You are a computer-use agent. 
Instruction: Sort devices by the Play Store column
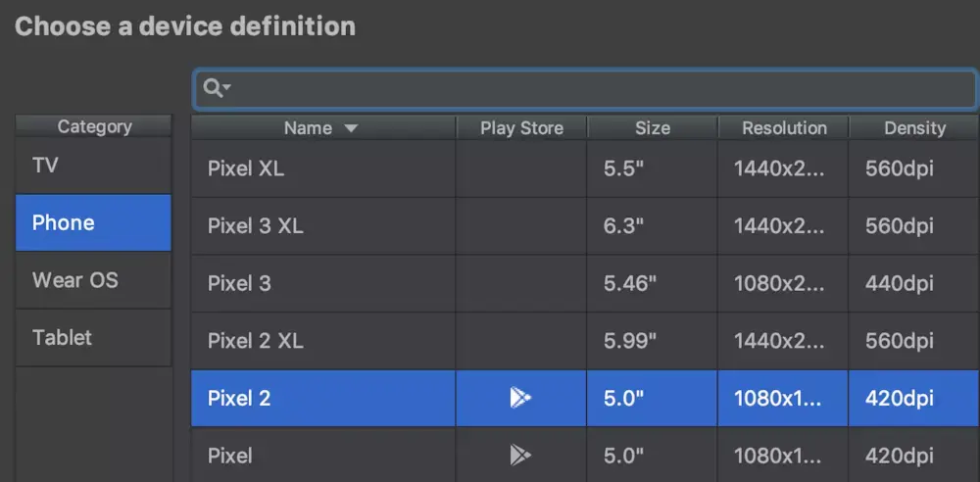point(521,128)
